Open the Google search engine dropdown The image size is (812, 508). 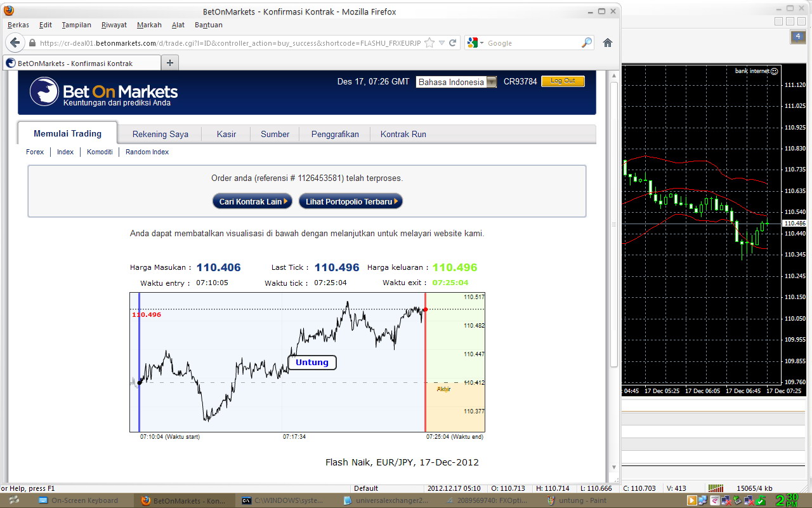(475, 43)
